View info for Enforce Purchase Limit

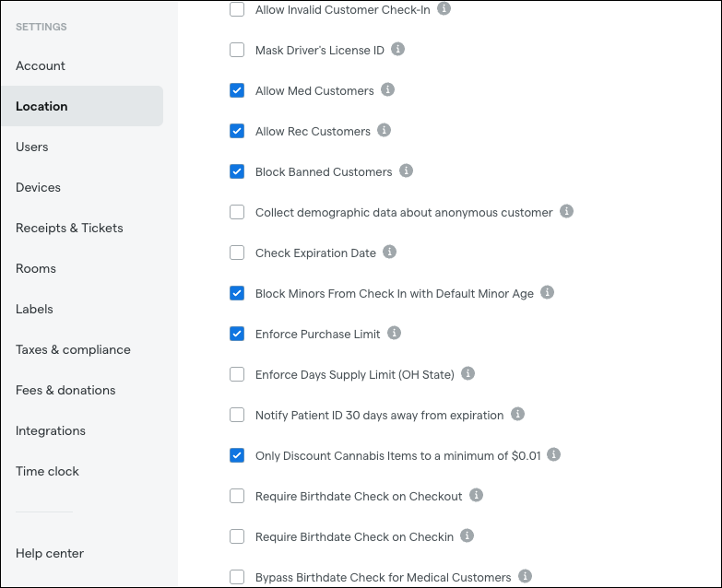click(394, 333)
